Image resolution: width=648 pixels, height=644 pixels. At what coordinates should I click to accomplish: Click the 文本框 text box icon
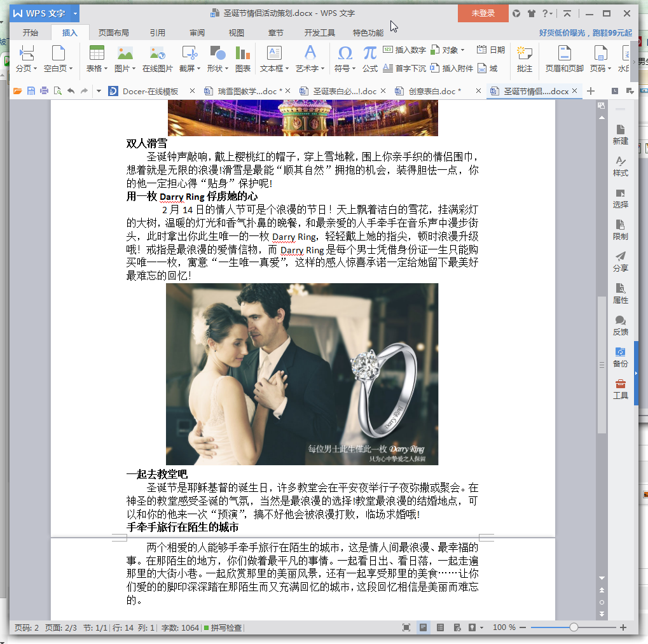point(275,53)
